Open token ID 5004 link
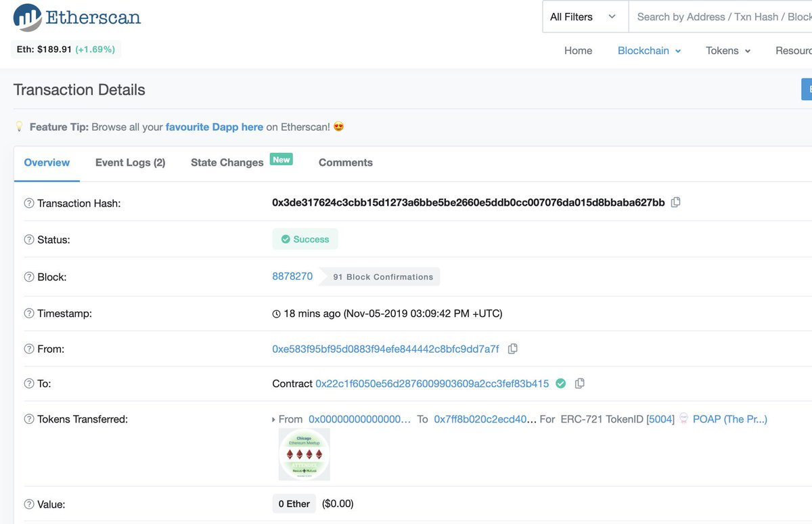This screenshot has width=812, height=524. pyautogui.click(x=660, y=419)
